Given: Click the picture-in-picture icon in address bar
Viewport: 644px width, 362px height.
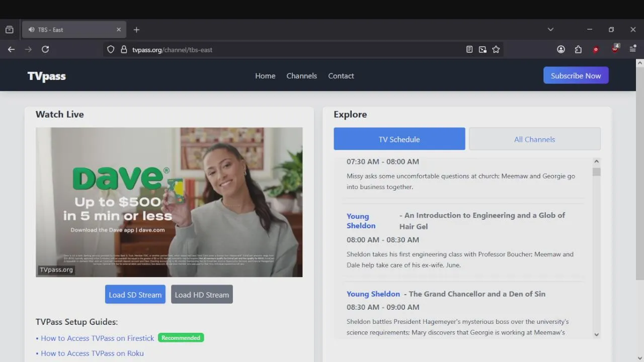Looking at the screenshot, I should 482,49.
